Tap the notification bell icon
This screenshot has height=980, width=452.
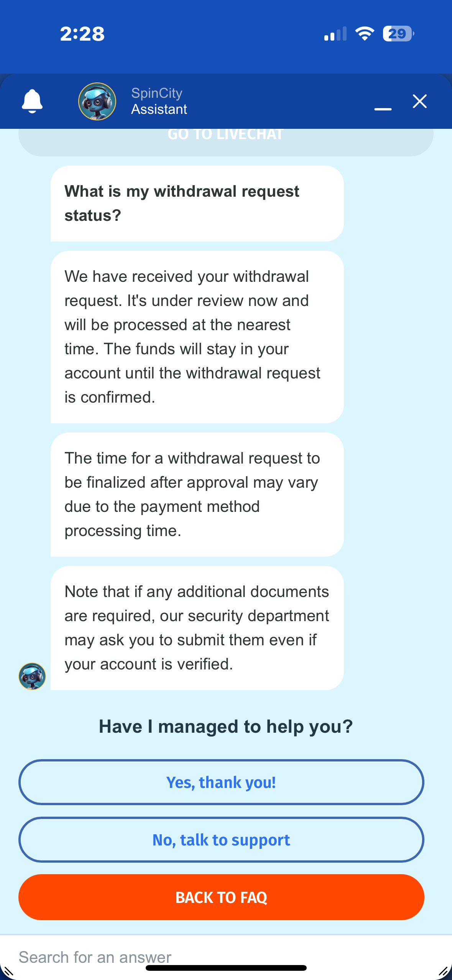tap(32, 101)
